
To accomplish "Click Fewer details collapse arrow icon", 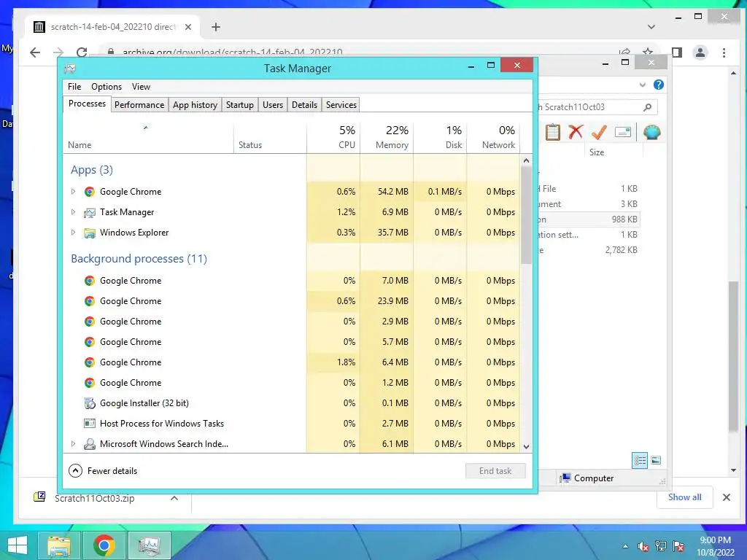I will pyautogui.click(x=75, y=471).
